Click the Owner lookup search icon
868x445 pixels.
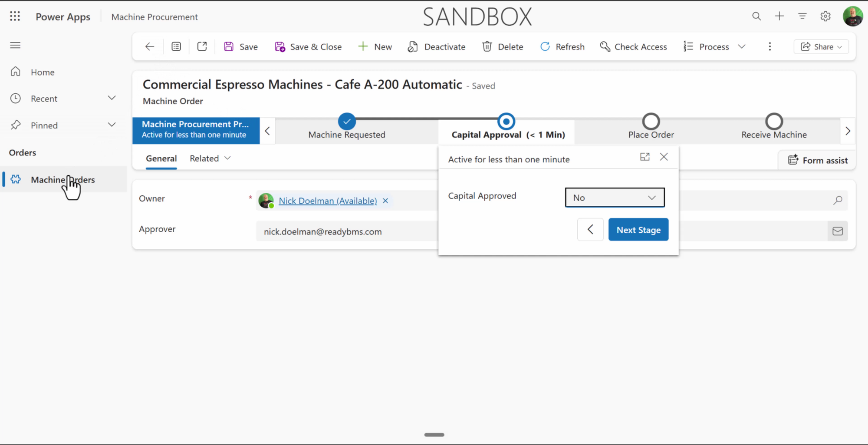point(838,200)
